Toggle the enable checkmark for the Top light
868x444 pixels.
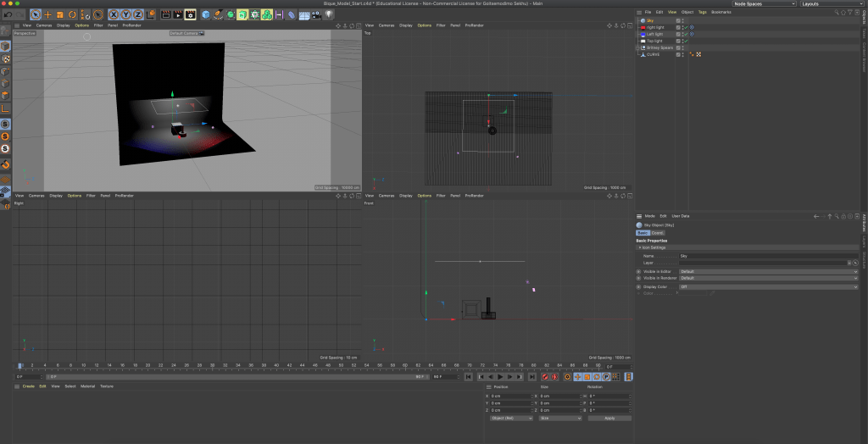pyautogui.click(x=685, y=41)
